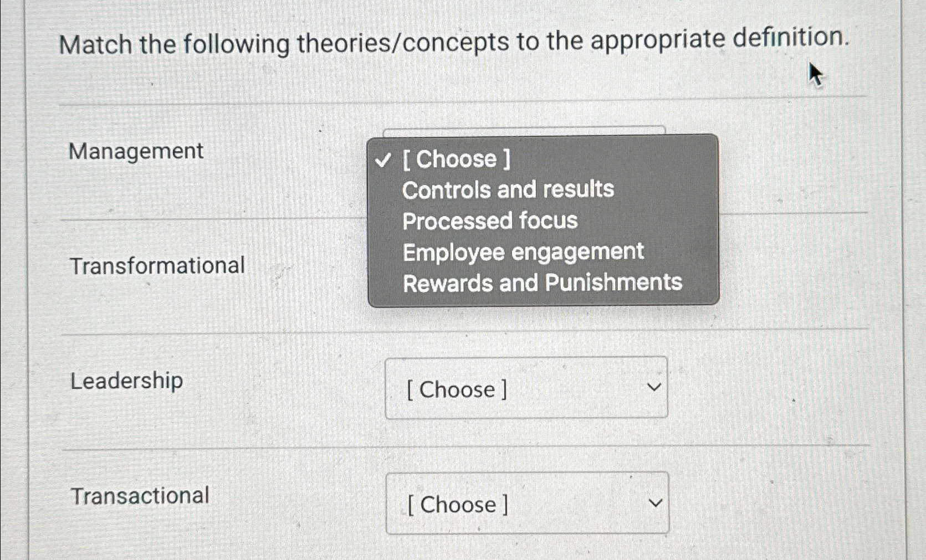Click the "Transactional" label
The image size is (926, 560).
click(x=141, y=495)
